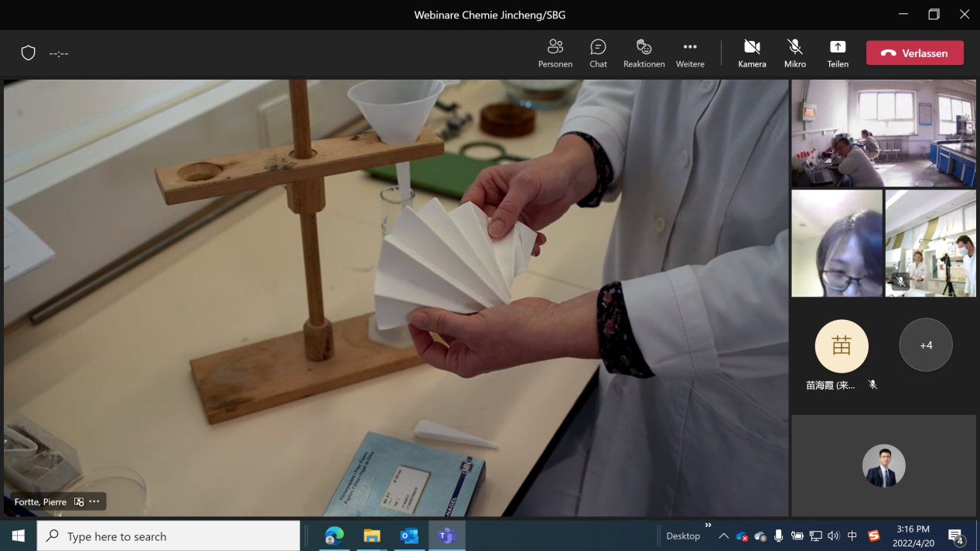
Task: Click the Type here to search box
Action: point(169,536)
